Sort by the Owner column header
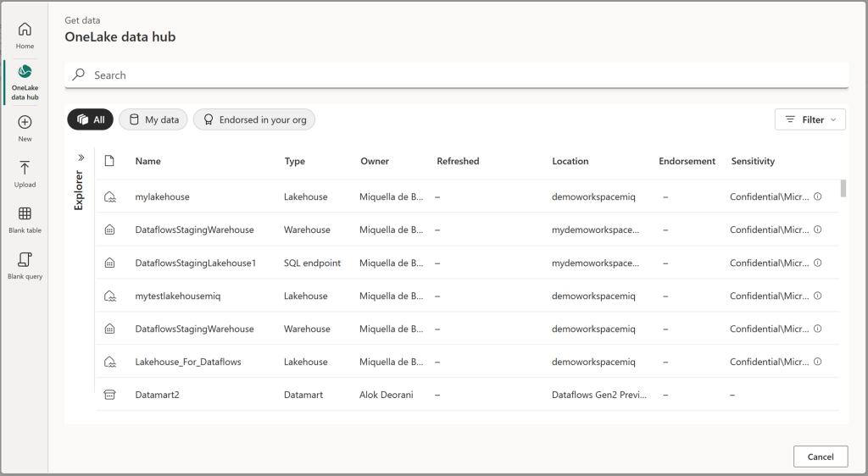Viewport: 868px width, 476px height. tap(375, 161)
